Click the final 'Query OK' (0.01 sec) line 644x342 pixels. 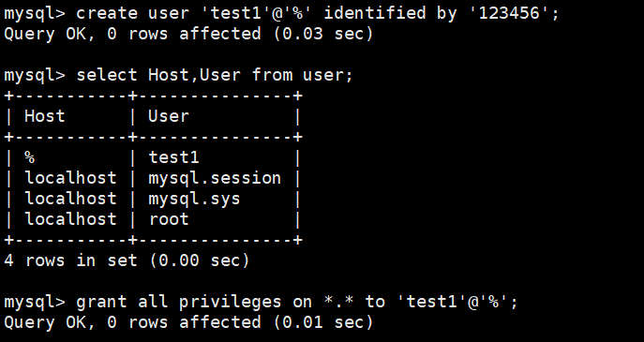[188, 322]
